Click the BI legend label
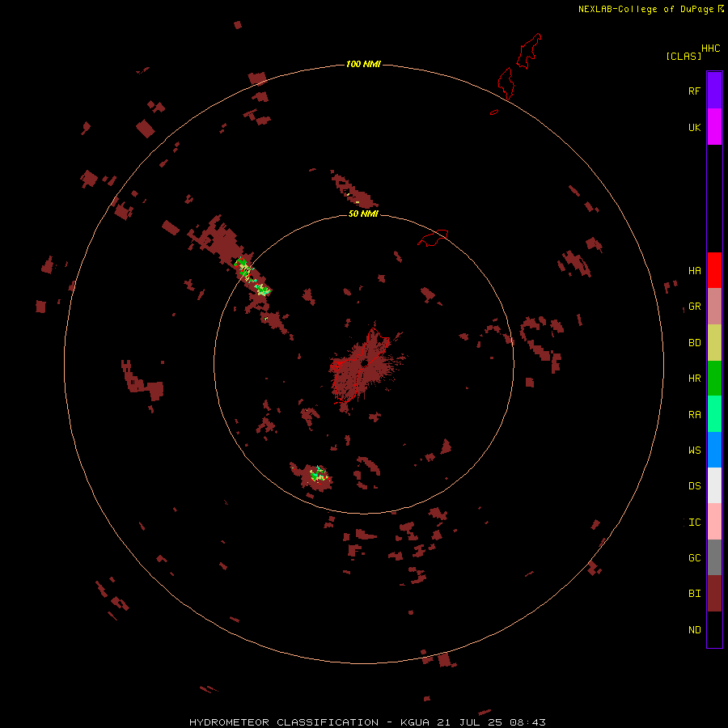The width and height of the screenshot is (728, 728). pyautogui.click(x=694, y=594)
